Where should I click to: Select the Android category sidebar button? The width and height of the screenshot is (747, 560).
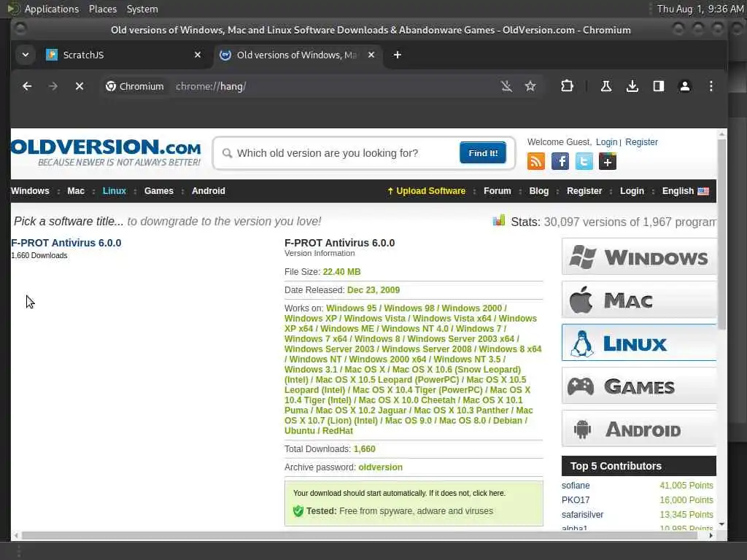coord(639,428)
